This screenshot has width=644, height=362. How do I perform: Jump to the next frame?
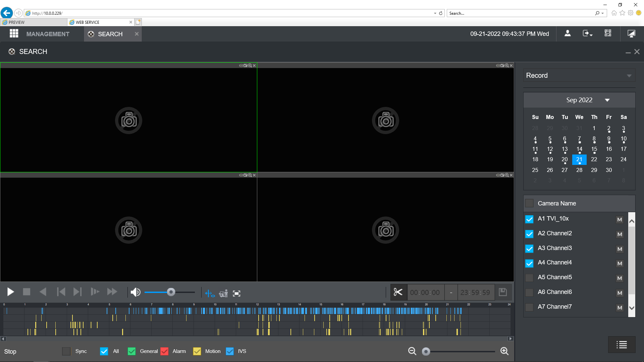pyautogui.click(x=77, y=292)
